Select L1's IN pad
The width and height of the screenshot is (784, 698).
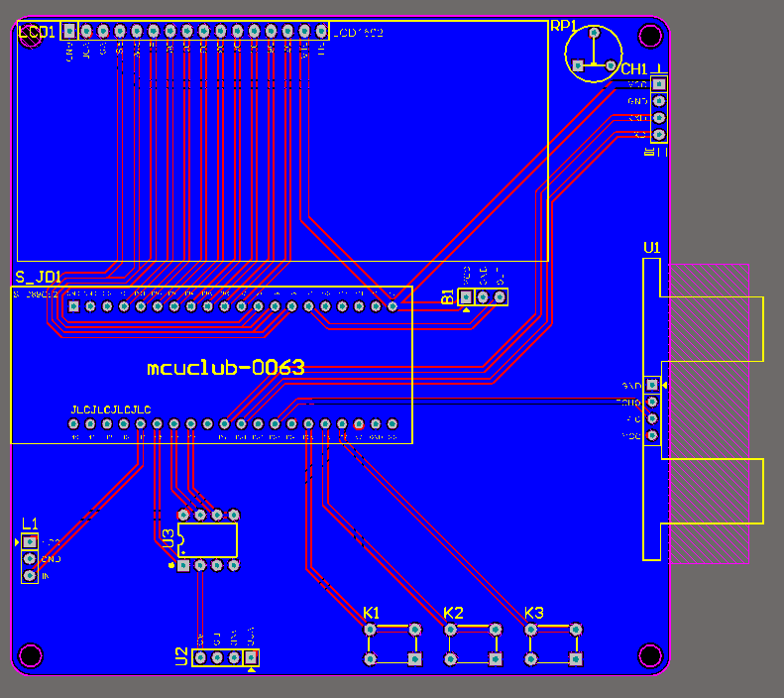(x=30, y=575)
